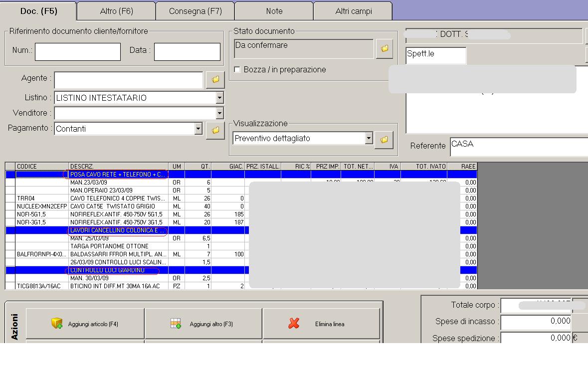
Task: Select the MAN. 25/03/09 row
Action: click(x=241, y=238)
